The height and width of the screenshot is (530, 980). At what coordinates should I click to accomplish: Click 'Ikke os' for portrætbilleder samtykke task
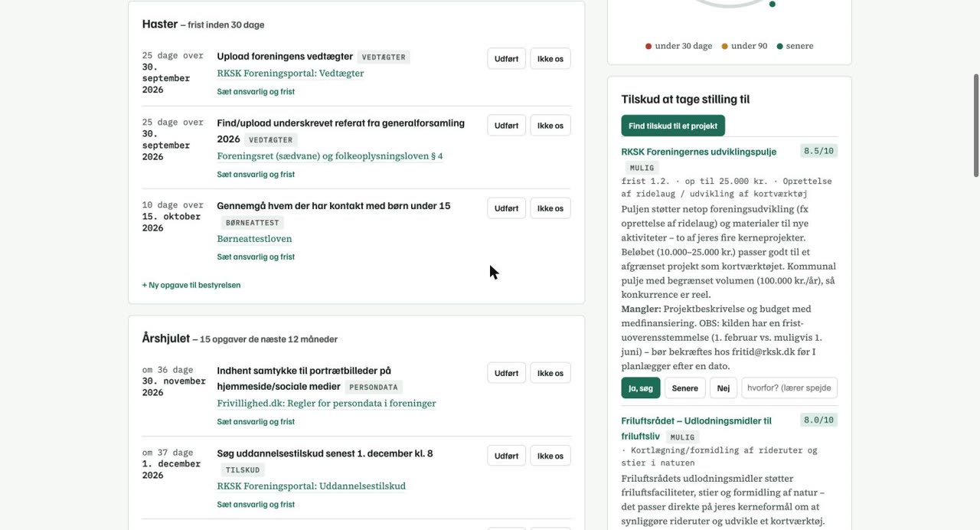550,373
